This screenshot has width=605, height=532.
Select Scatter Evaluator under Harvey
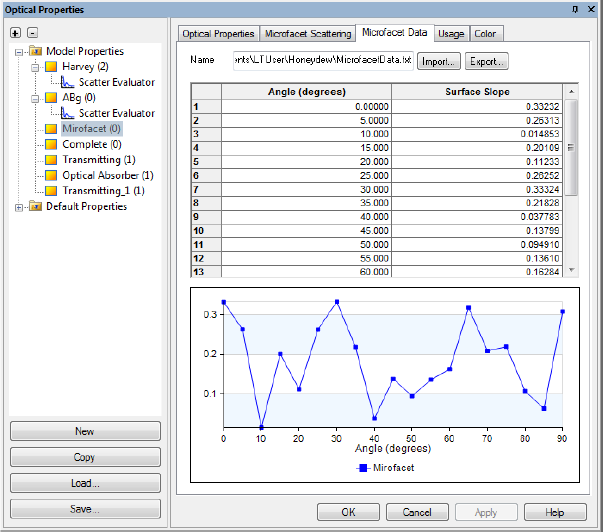pyautogui.click(x=117, y=82)
